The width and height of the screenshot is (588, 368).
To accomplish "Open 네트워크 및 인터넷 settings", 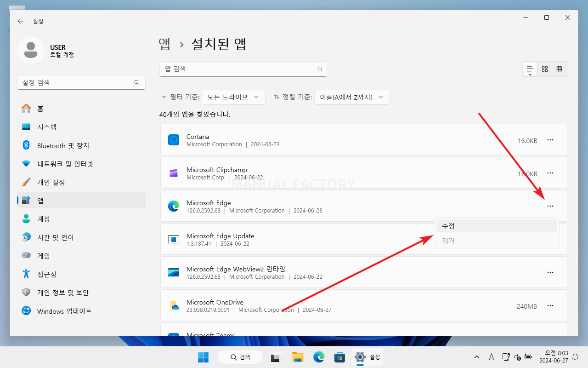I will pos(81,164).
